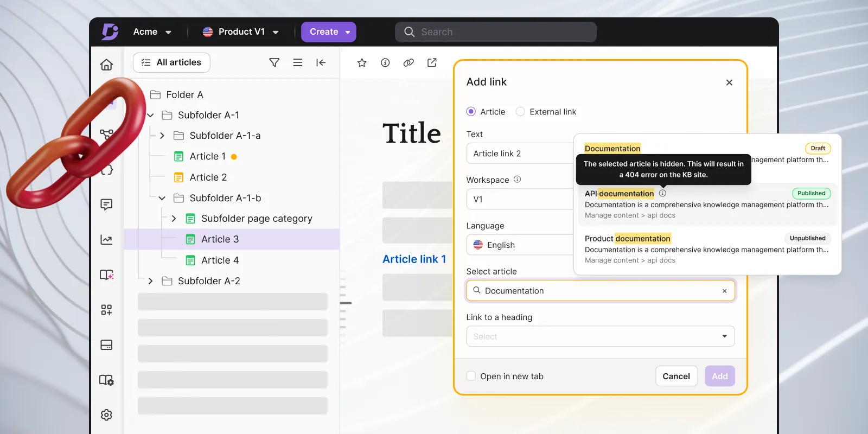
Task: Collapse the Subfolder A-1-b chevron
Action: 162,199
